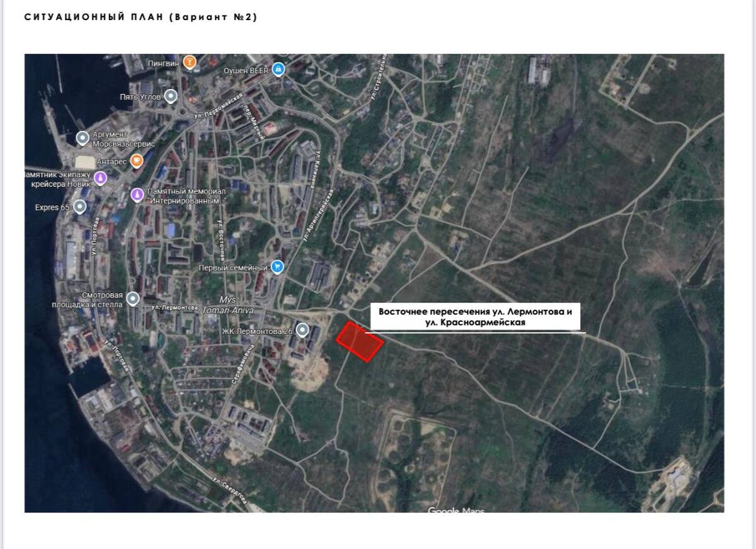
Task: Click the ЖК Лермонтова 26 gray pin
Action: tap(303, 330)
